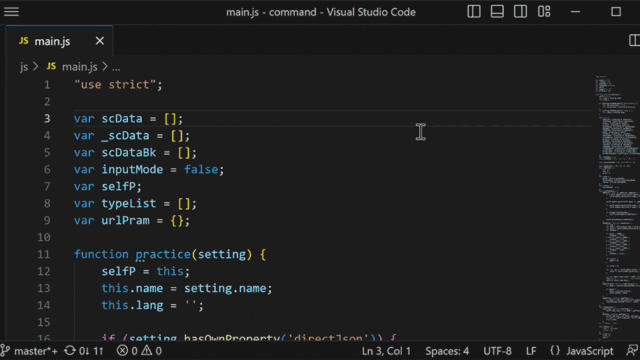Screen dimensions: 640x360
Task: Toggle the secondary side bar layout icon
Action: tap(520, 12)
